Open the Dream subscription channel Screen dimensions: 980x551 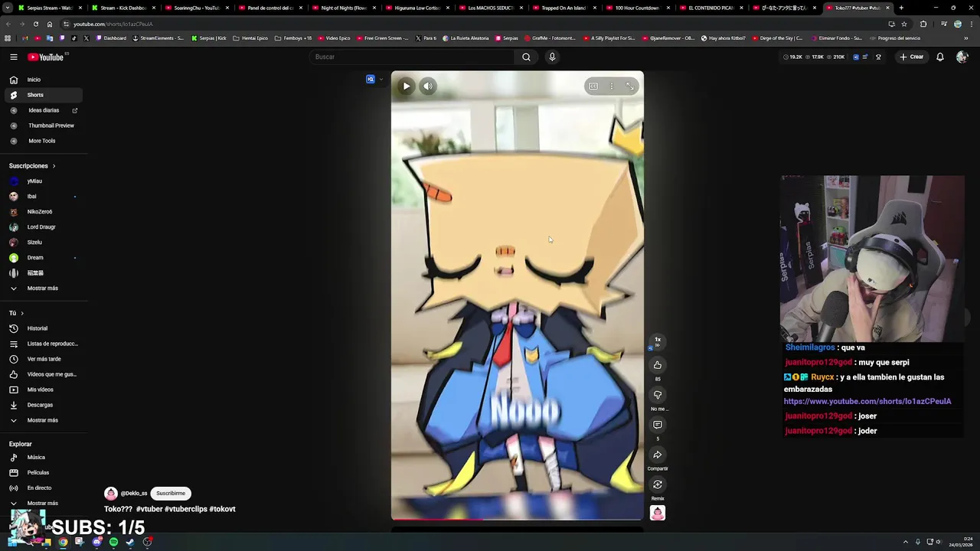pos(42,258)
